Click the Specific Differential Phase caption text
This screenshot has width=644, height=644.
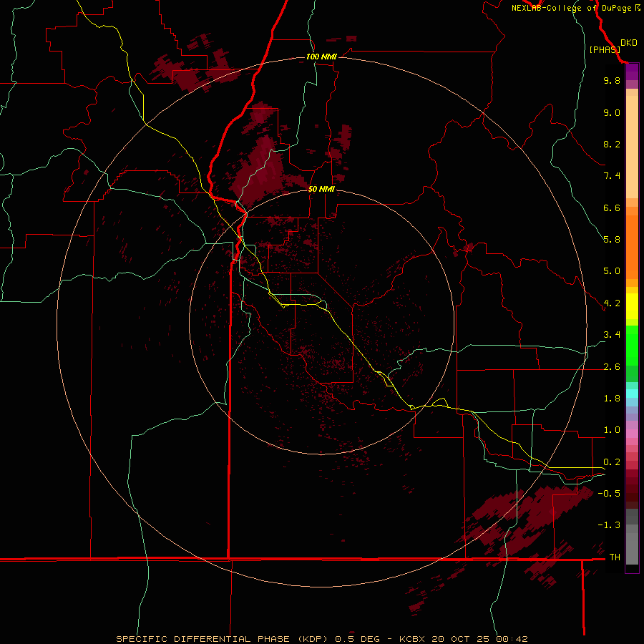322,639
